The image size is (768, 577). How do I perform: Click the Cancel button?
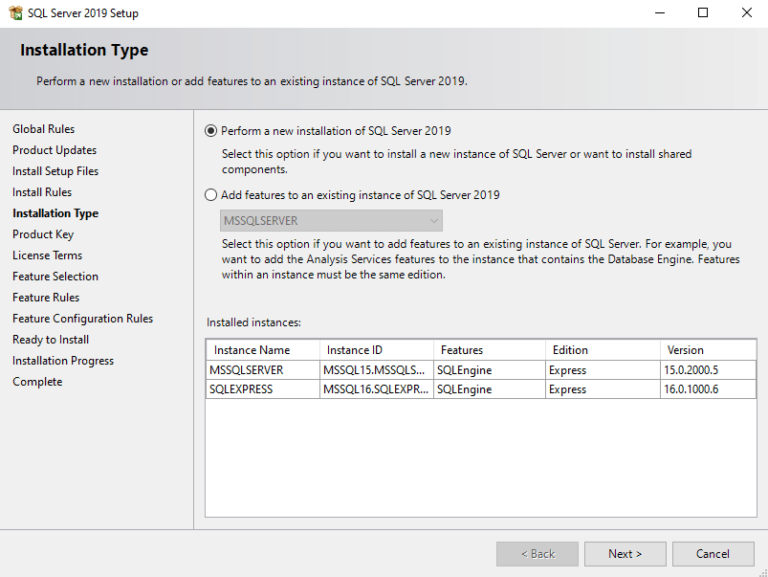(x=713, y=554)
